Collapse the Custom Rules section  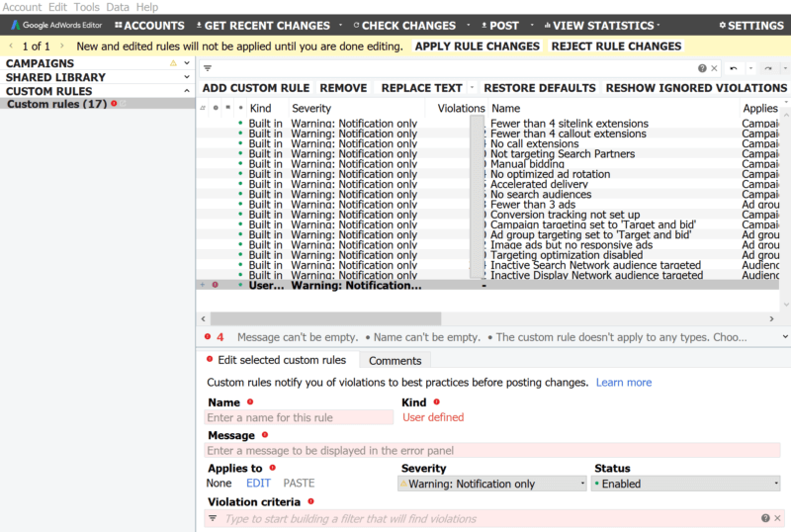click(x=186, y=91)
